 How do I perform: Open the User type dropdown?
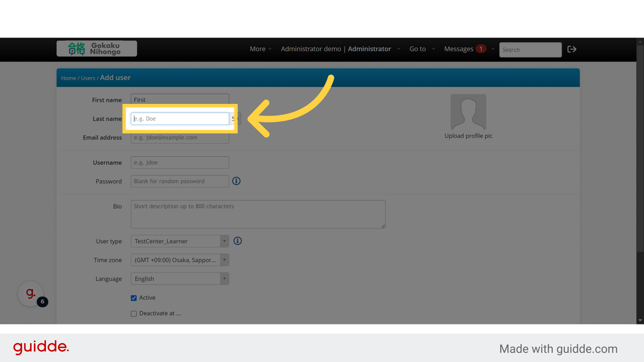(x=180, y=241)
